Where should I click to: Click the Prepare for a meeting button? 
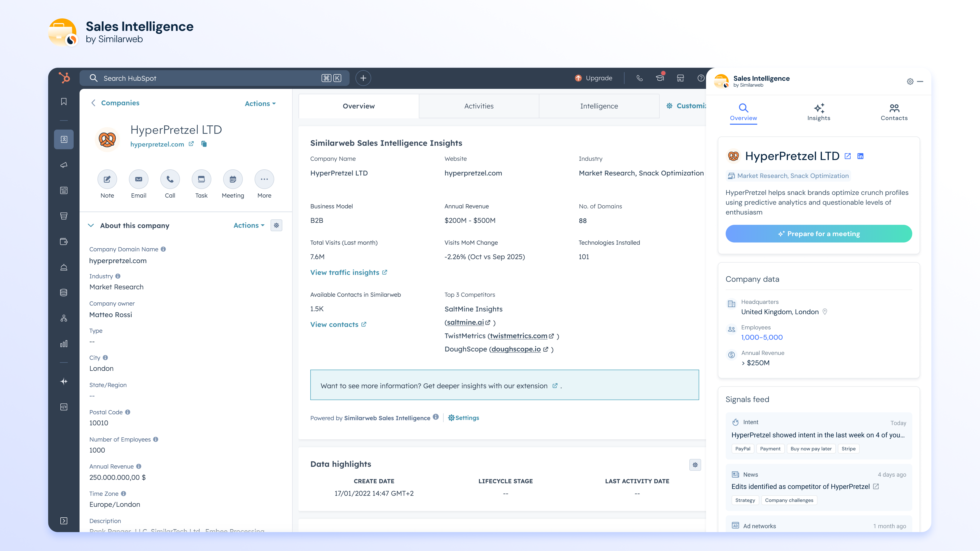(819, 234)
